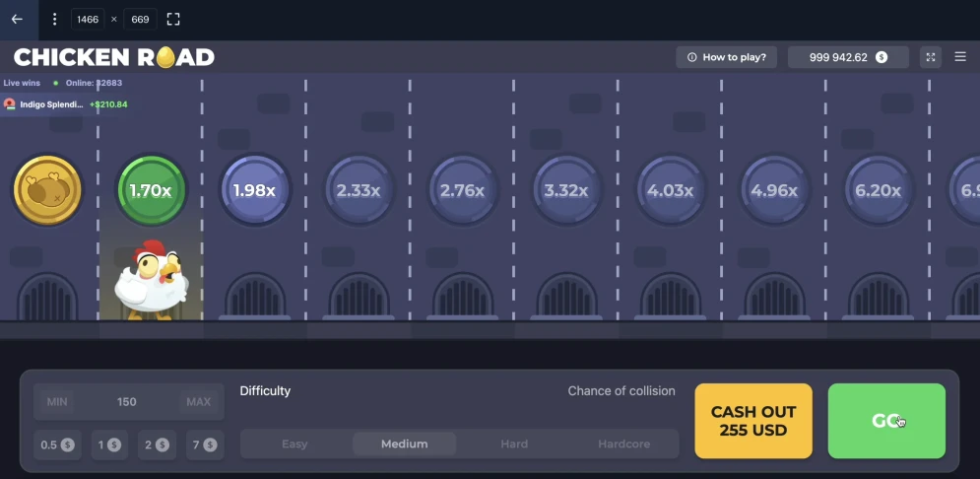Open How to play? guide
Viewport: 980px width, 479px height.
tap(727, 57)
